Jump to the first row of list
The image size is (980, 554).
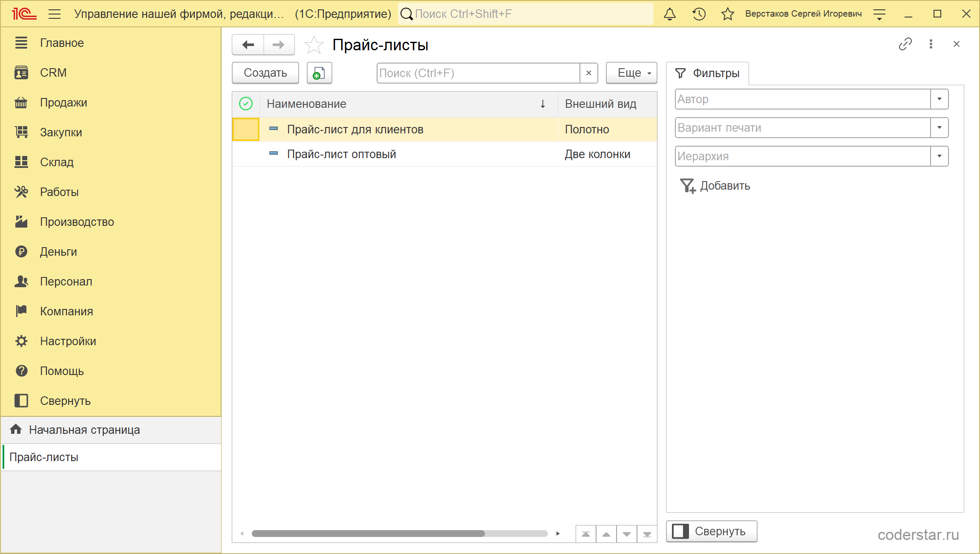click(586, 534)
